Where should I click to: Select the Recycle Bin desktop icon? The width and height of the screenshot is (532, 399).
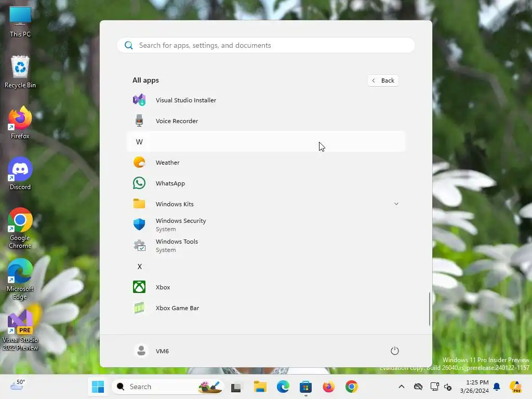click(20, 72)
